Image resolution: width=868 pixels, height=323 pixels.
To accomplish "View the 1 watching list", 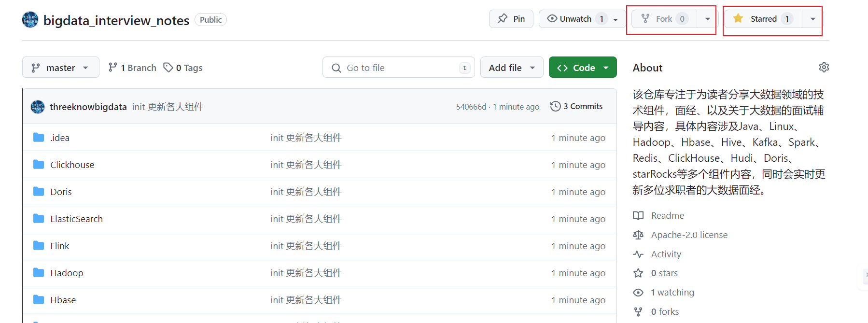I will pos(672,292).
